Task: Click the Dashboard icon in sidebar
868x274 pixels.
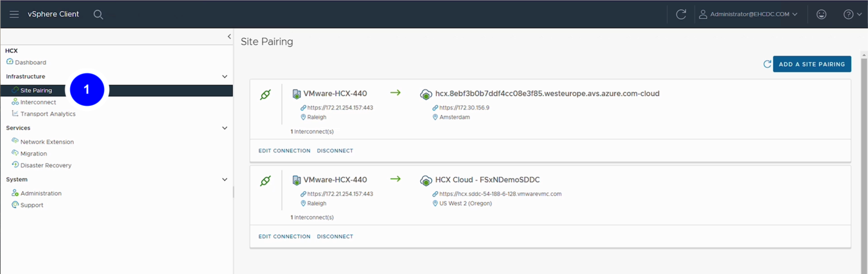Action: [10, 62]
